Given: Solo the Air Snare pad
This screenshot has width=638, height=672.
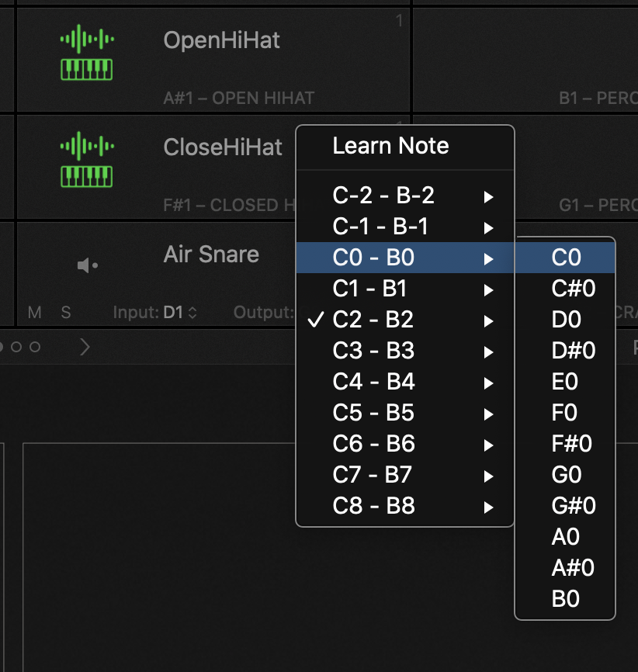Looking at the screenshot, I should coord(66,313).
